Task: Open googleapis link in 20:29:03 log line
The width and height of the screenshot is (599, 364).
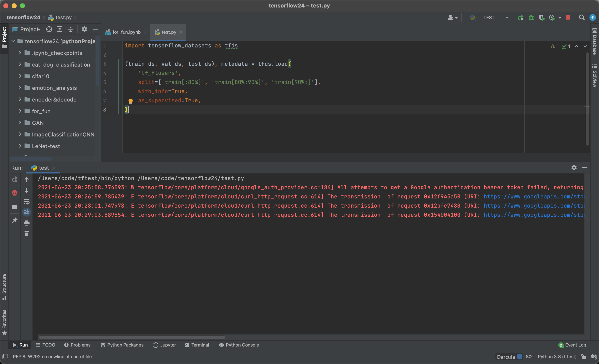Action: [534, 215]
